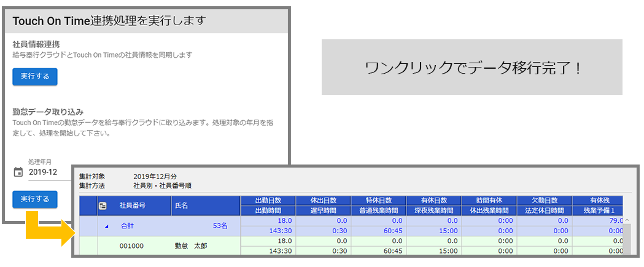
Task: Collapse the 合計 row triangle
Action: coord(107,226)
